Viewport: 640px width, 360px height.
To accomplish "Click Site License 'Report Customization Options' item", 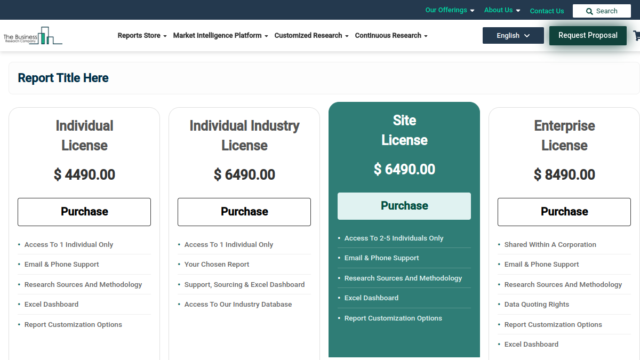I will [x=393, y=318].
